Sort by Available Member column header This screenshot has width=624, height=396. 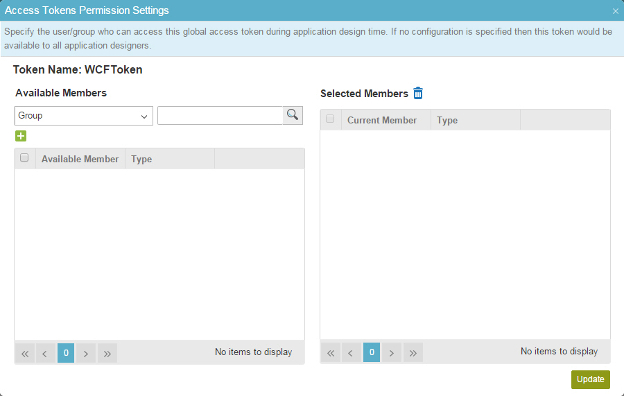tap(80, 159)
